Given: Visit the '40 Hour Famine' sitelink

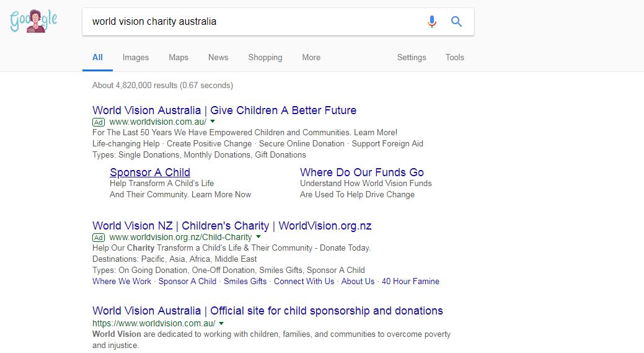Looking at the screenshot, I should pos(410,281).
